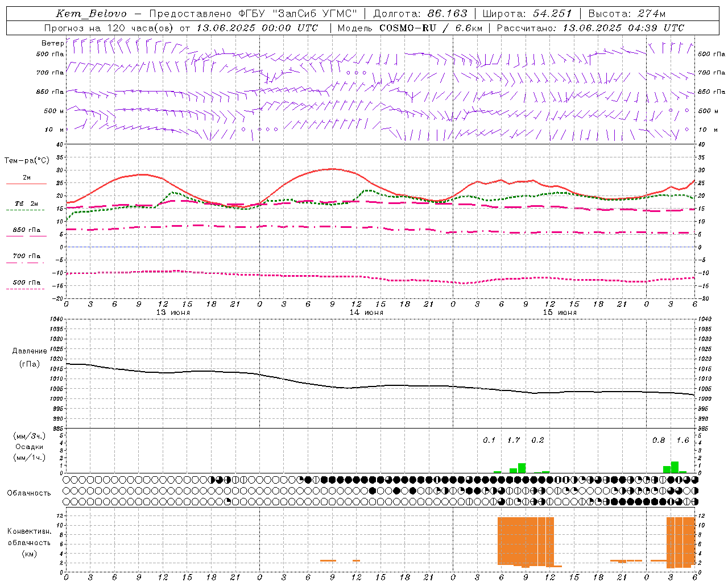
Task: Click the forecast start time 13.06.2025 00:00 UTC
Action: pyautogui.click(x=257, y=27)
